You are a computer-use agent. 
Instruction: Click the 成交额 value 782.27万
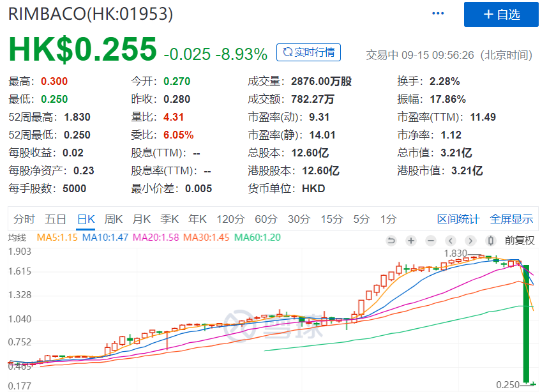tap(313, 99)
